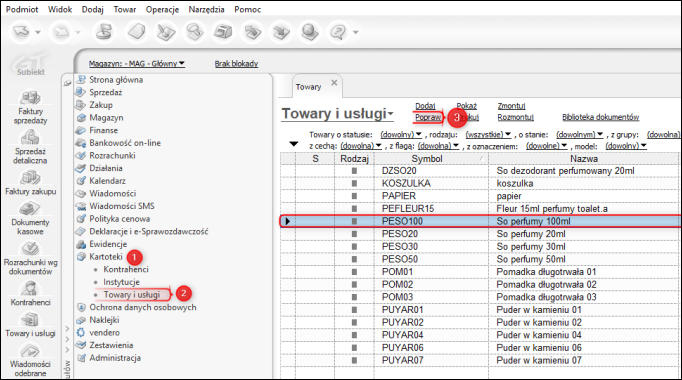The height and width of the screenshot is (380, 682).
Task: Select Towary i usługi under Kartoteki
Action: pyautogui.click(x=132, y=294)
